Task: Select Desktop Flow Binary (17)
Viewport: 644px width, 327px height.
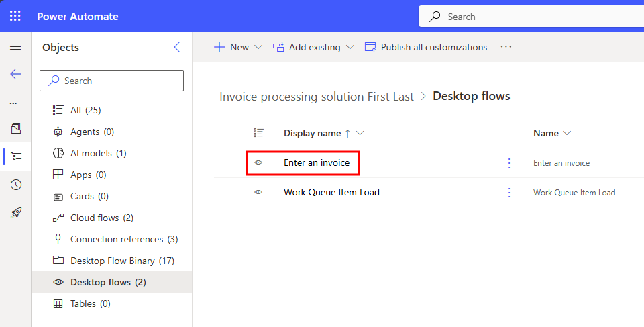Action: click(x=112, y=261)
